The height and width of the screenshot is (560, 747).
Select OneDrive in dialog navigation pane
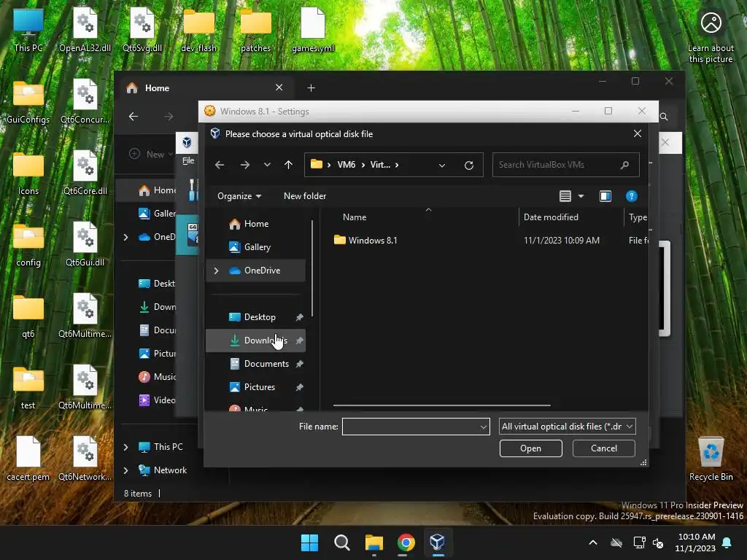[256, 271]
